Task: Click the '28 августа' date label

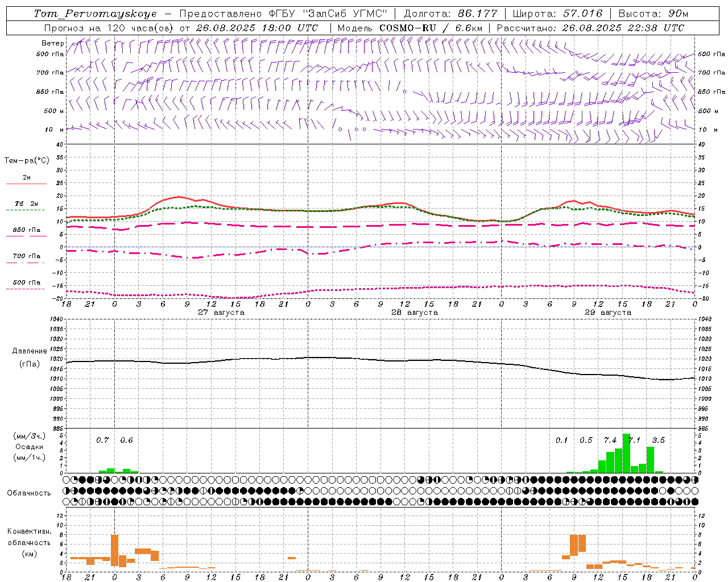Action: tap(415, 313)
